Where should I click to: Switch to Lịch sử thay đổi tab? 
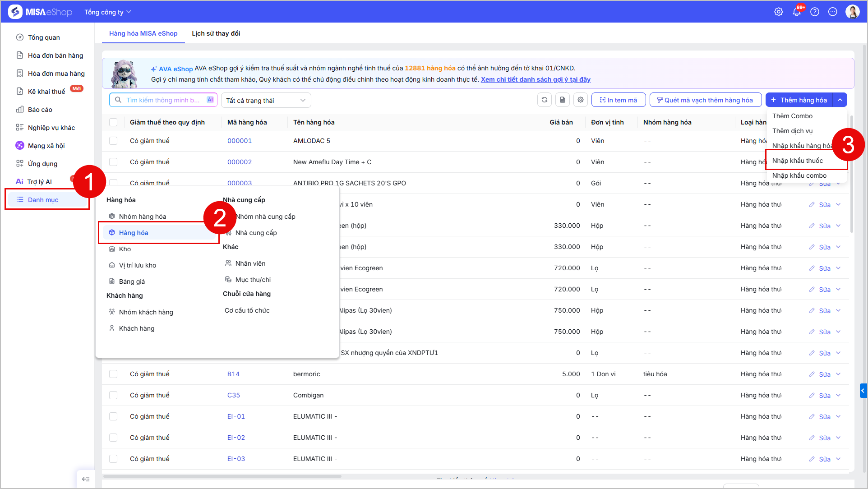[x=216, y=33]
